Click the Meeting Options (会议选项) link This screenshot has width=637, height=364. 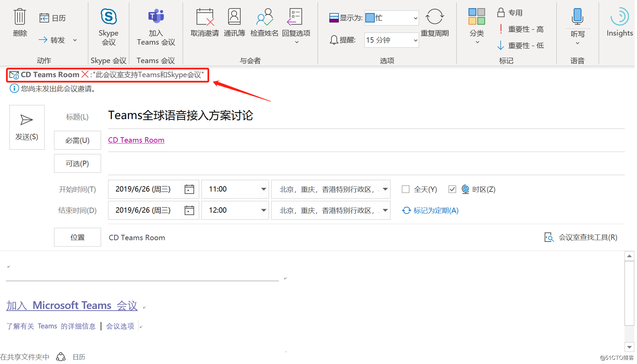[121, 327]
